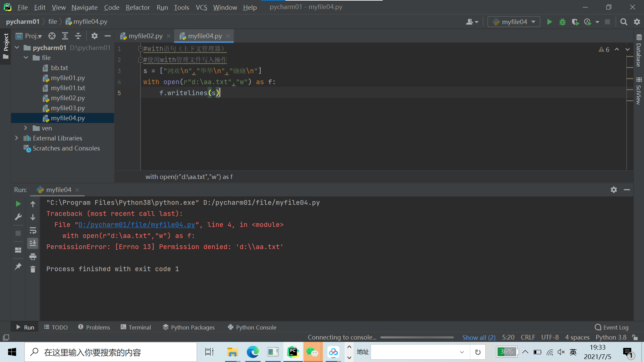Toggle scroll to end in console
Screen dimensions: 644x362
coord(33,243)
